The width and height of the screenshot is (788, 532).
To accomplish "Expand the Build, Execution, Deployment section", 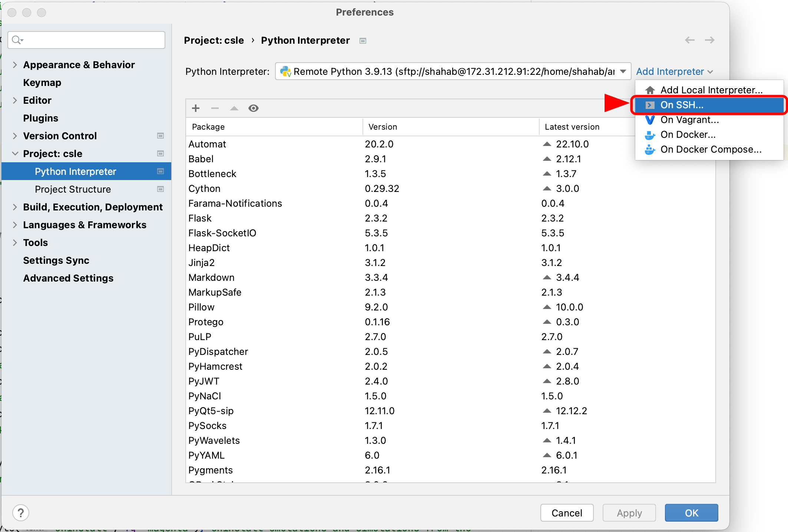I will tap(15, 207).
